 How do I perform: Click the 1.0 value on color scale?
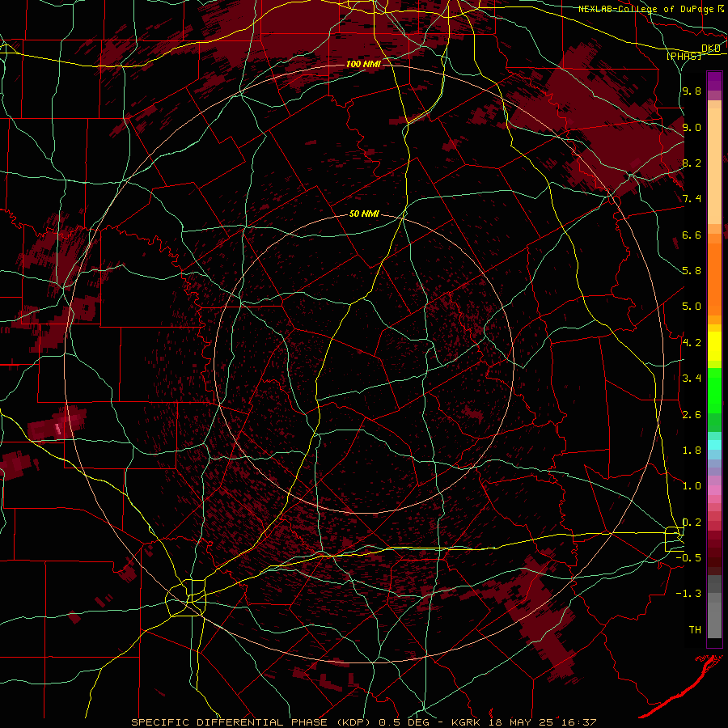pyautogui.click(x=692, y=486)
